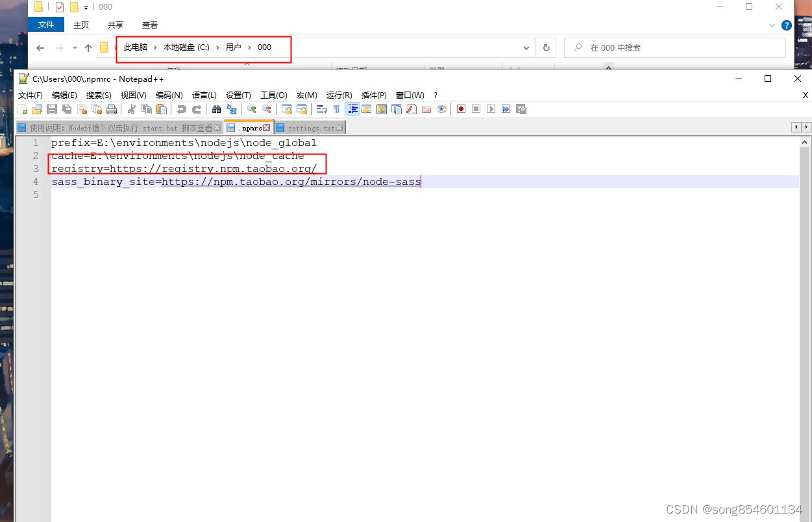
Task: Navigate back in File Explorer
Action: tap(40, 47)
